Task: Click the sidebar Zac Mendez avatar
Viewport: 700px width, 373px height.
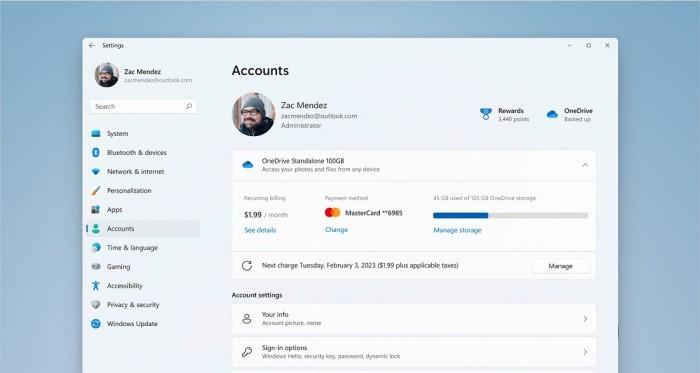Action: pyautogui.click(x=107, y=75)
